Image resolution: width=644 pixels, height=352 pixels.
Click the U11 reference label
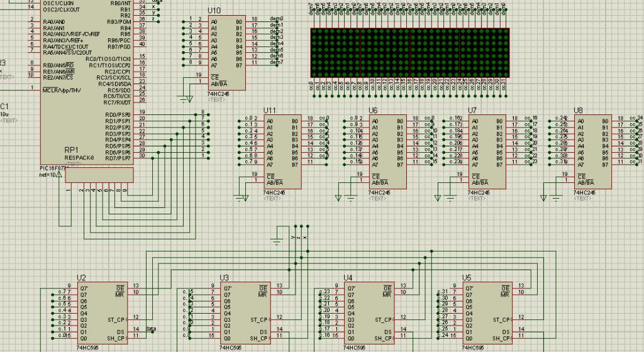[x=269, y=111]
